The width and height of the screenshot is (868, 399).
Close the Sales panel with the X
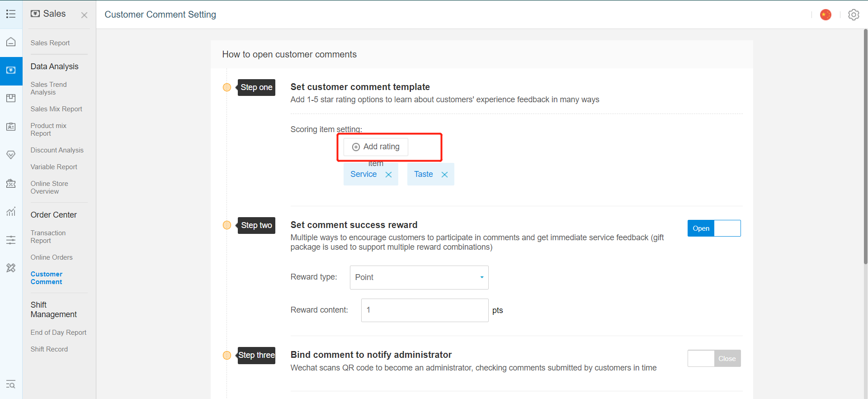pos(84,15)
